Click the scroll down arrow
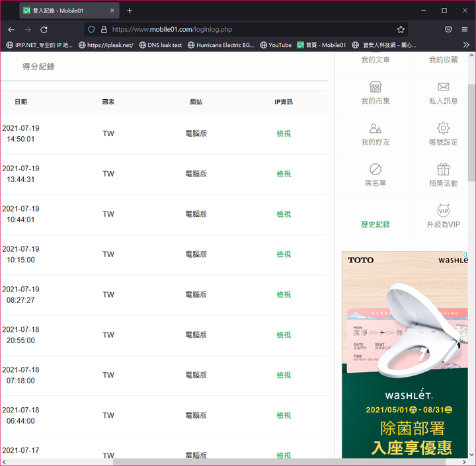 click(x=471, y=455)
